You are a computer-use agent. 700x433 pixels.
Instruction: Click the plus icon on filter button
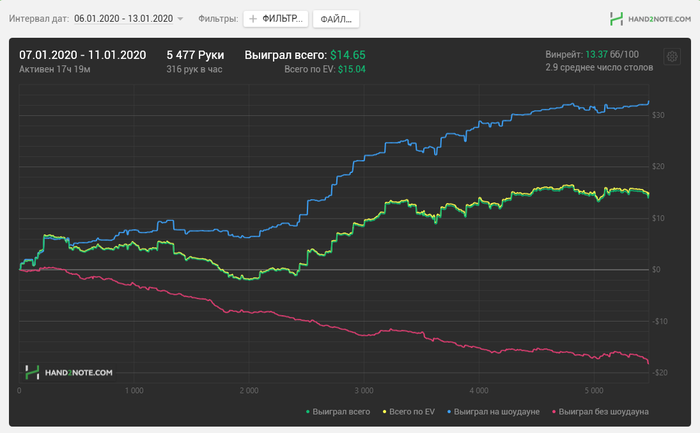[253, 19]
